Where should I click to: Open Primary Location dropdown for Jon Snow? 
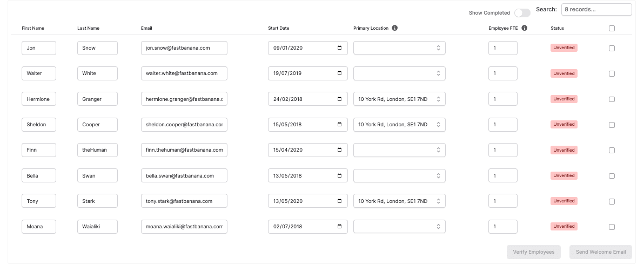click(x=399, y=48)
